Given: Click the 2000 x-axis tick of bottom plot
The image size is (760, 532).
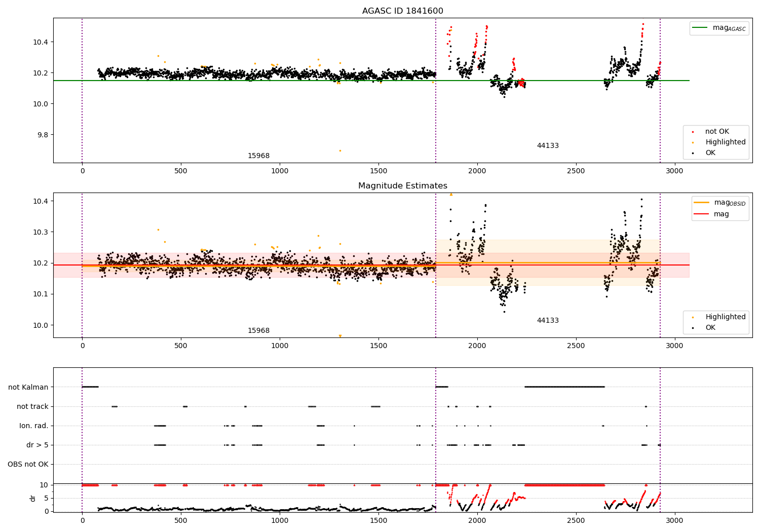Looking at the screenshot, I should 477,521.
